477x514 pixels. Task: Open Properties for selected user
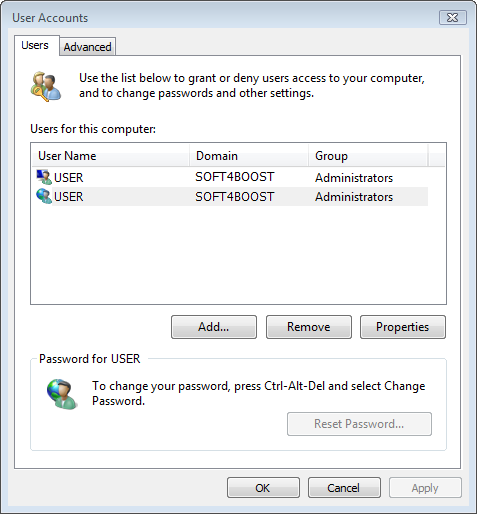tap(403, 327)
